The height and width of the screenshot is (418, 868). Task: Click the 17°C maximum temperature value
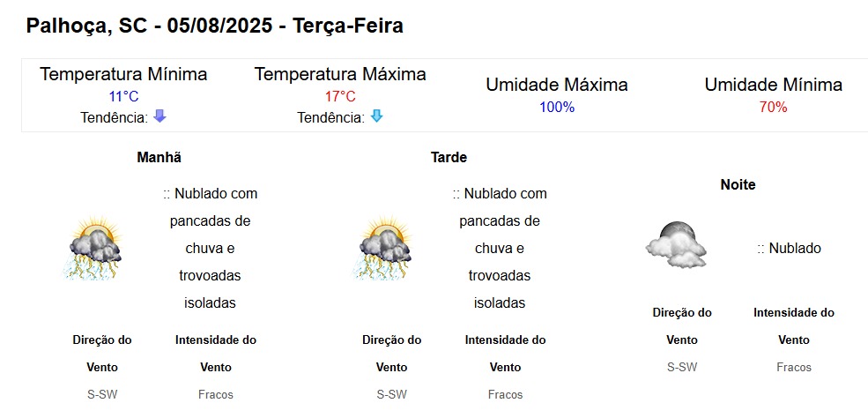click(x=340, y=97)
